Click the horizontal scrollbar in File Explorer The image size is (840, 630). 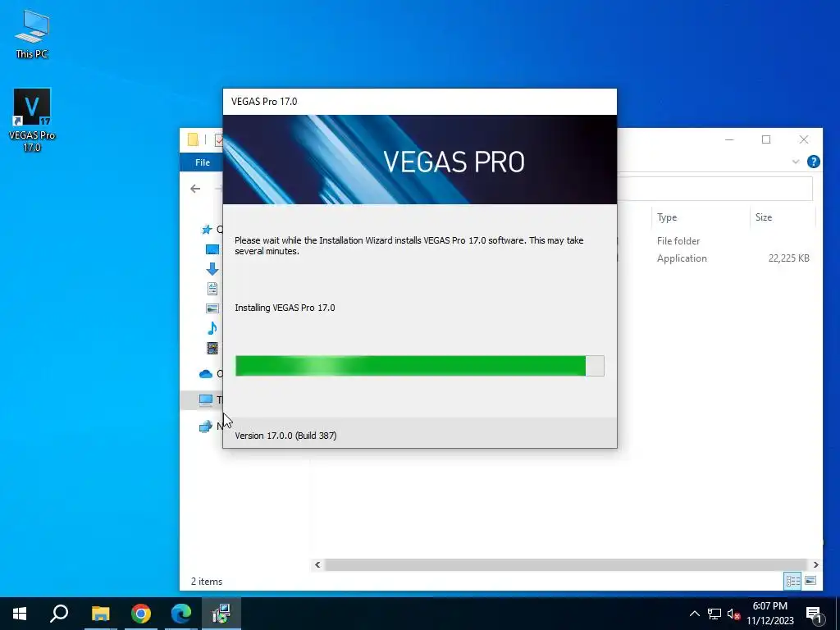(566, 564)
